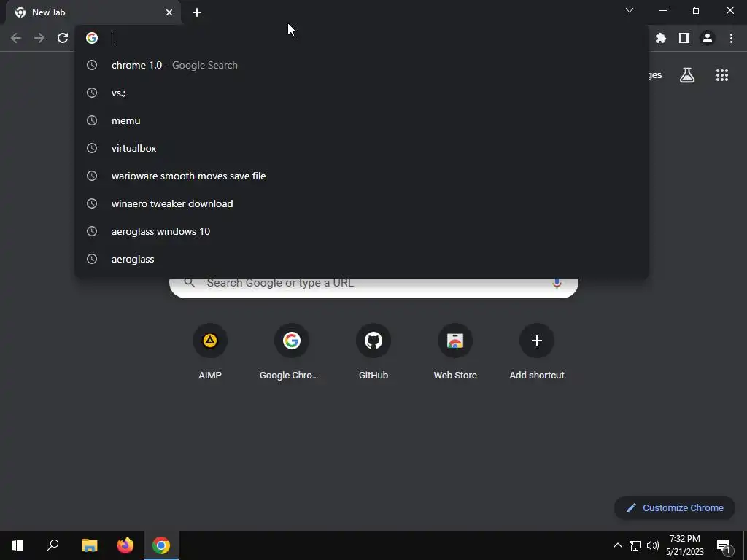Open the taskbar clock showing 7:32 PM
Screen dimensions: 747x560
[684, 545]
